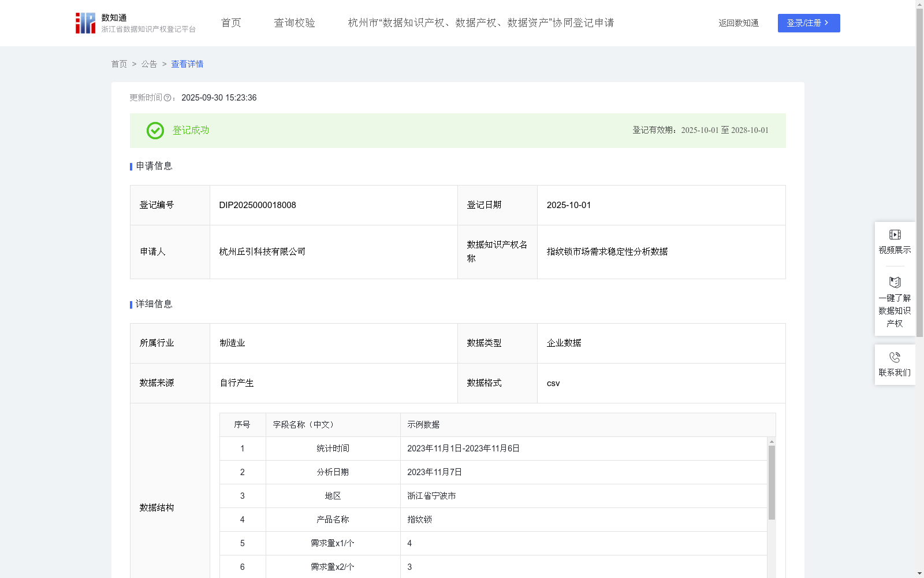Click the 序号 column header

(242, 425)
